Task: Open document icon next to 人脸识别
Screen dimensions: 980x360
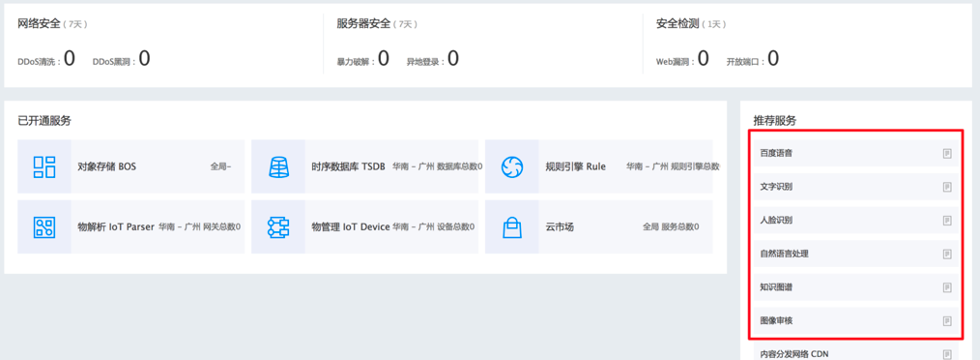Action: (947, 221)
